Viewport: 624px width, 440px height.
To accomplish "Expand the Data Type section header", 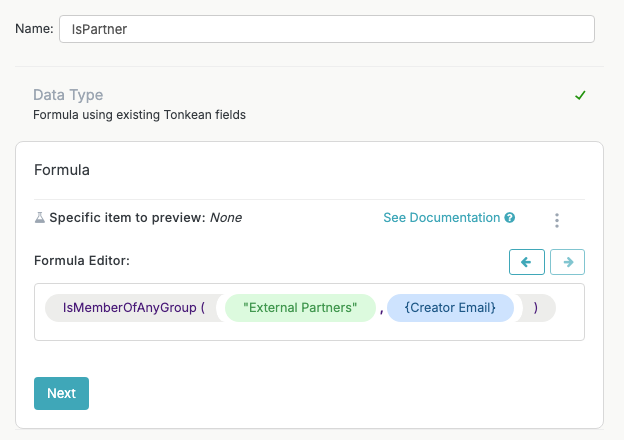I will click(x=68, y=95).
